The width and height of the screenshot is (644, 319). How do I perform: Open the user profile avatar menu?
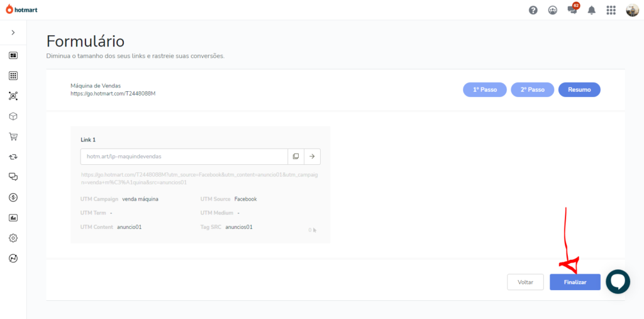click(632, 10)
